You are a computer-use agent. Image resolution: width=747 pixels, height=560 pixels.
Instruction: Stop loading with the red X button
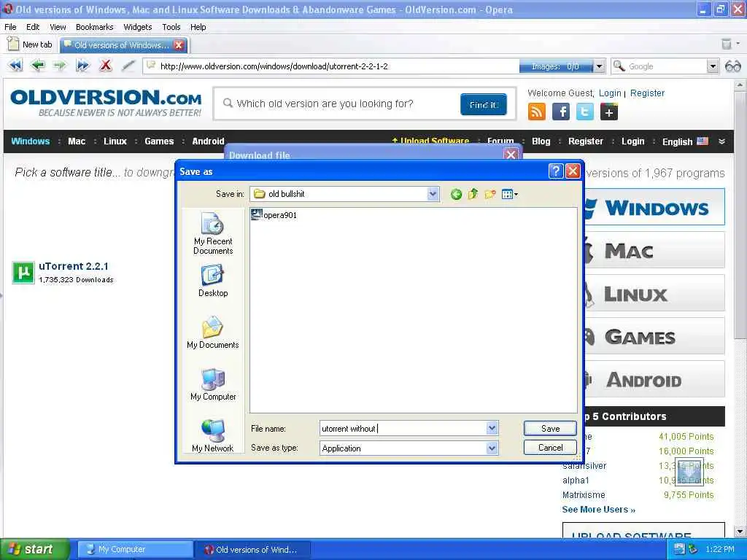[x=105, y=65]
